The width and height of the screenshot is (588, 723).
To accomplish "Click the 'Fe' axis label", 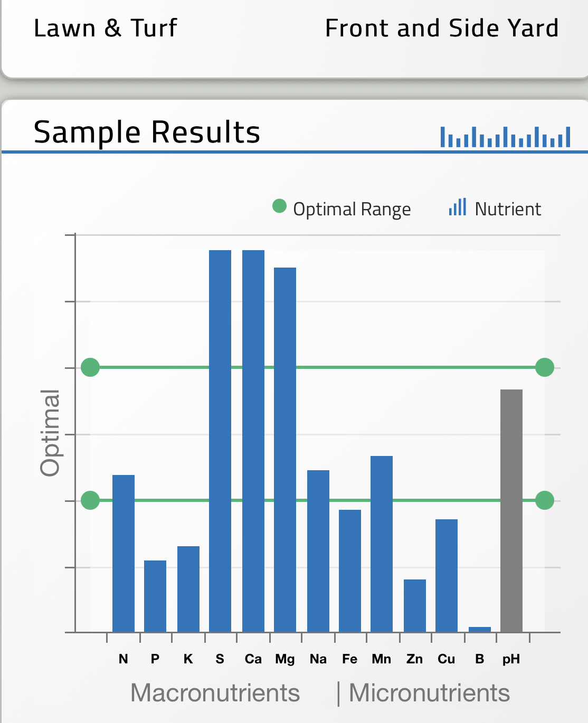I will 350,659.
